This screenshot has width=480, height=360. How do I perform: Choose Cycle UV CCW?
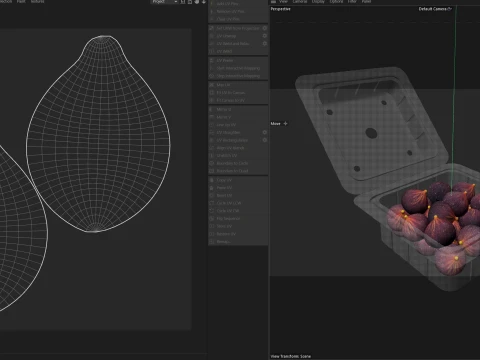click(x=238, y=203)
